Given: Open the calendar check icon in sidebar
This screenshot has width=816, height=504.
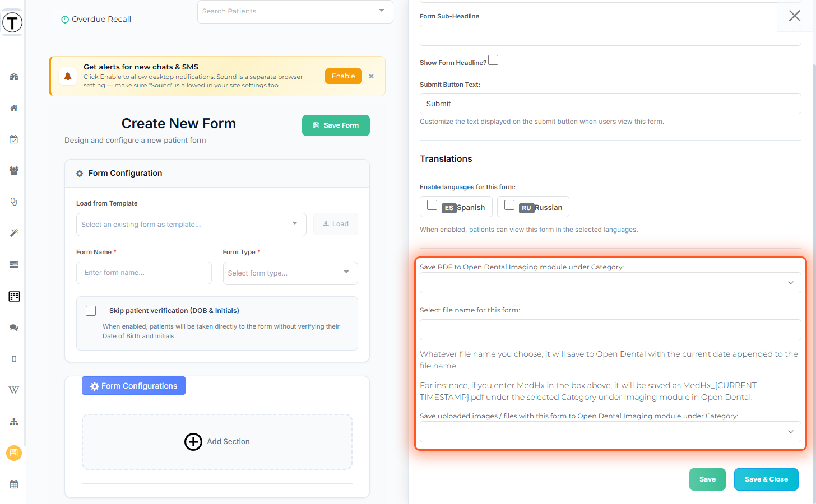Looking at the screenshot, I should [x=14, y=139].
